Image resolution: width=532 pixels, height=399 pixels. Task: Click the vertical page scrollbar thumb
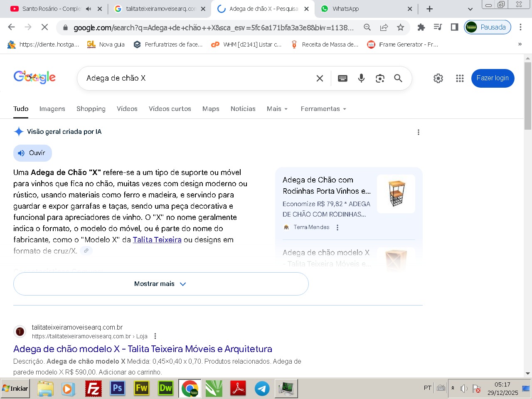[527, 96]
